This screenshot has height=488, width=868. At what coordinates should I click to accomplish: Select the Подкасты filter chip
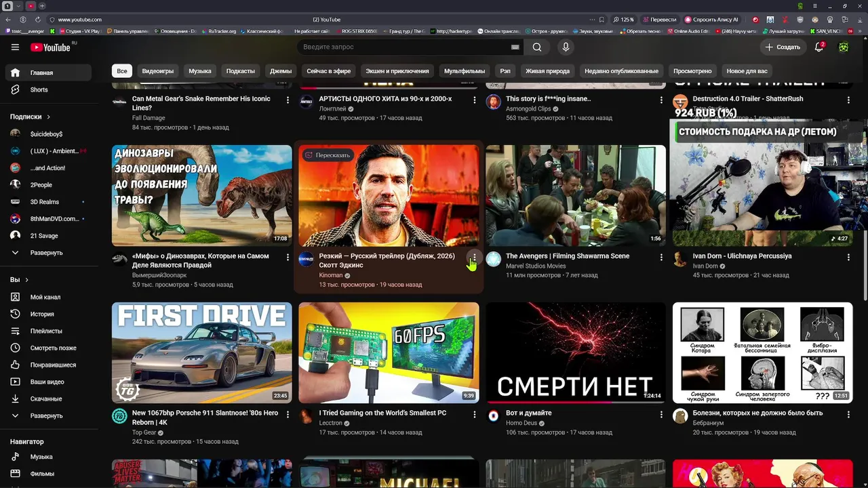point(241,71)
